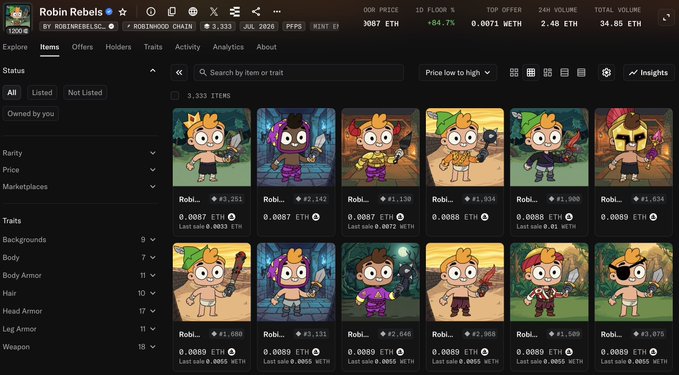Expand the Hair trait list
This screenshot has height=375, width=679.
(x=80, y=293)
